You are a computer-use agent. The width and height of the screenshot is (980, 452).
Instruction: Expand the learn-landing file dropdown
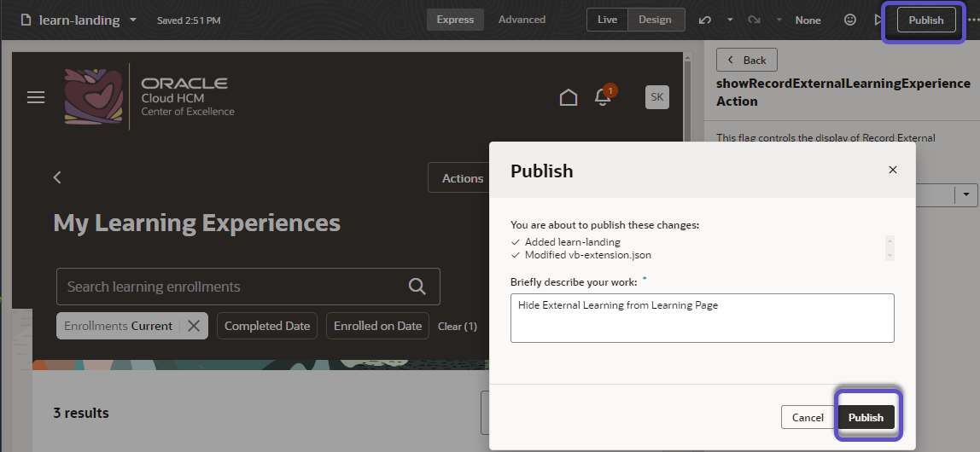(x=133, y=20)
